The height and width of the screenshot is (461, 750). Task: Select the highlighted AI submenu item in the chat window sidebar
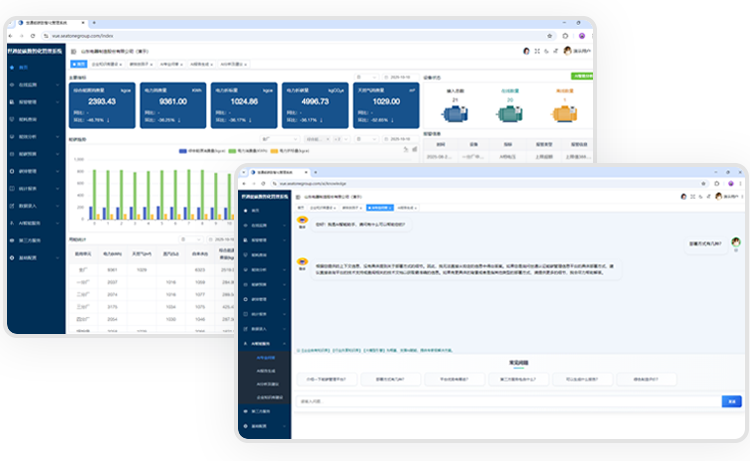tap(267, 355)
